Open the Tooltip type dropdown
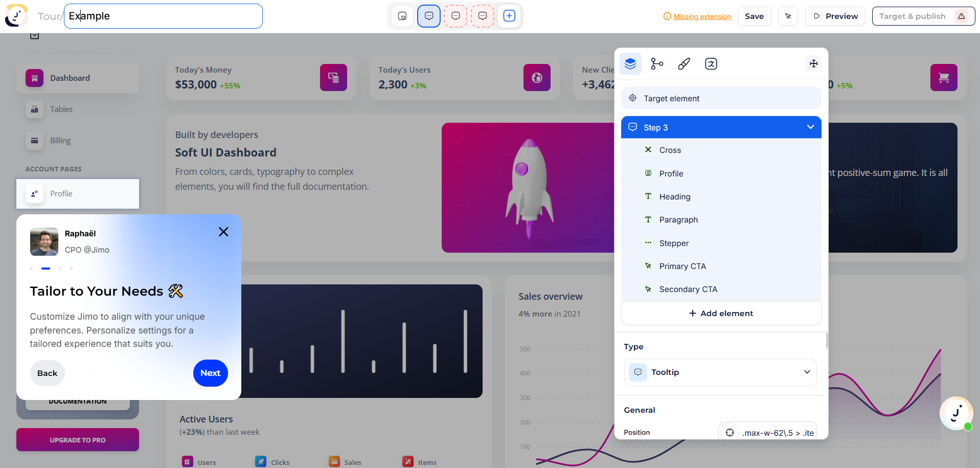Viewport: 980px width, 468px height. 720,372
